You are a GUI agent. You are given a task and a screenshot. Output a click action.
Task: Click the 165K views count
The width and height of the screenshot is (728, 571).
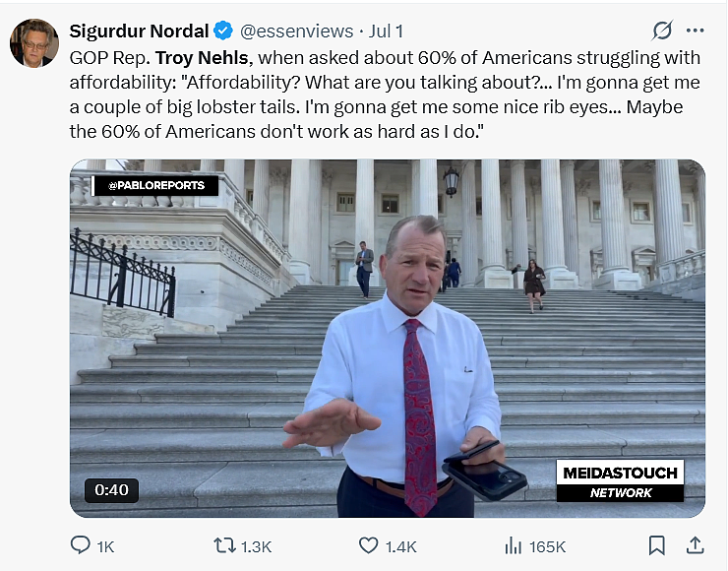pos(547,546)
